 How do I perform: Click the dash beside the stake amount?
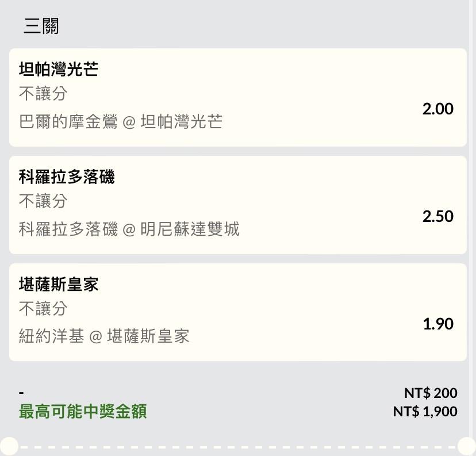21,393
